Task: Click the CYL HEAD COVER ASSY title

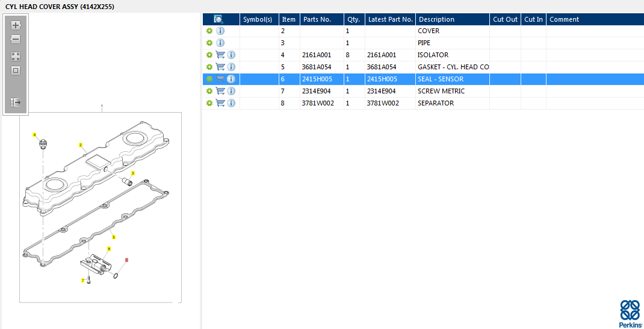Action: [60, 7]
